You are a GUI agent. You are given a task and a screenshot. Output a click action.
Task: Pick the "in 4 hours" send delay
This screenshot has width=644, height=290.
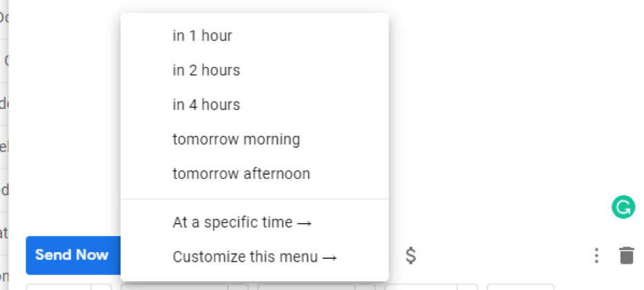[x=206, y=105]
